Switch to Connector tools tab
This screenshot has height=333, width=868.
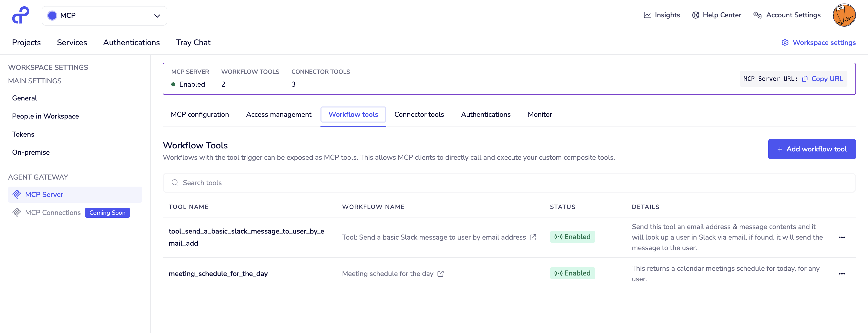pyautogui.click(x=419, y=115)
